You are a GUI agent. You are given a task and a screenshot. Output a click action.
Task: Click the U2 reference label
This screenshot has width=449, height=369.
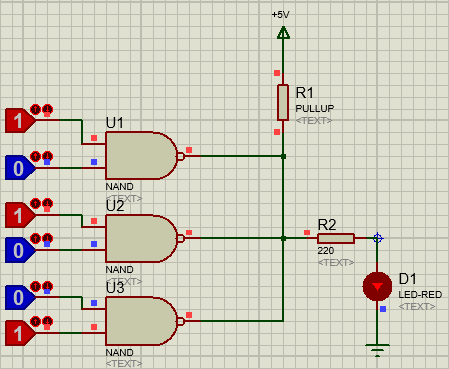coord(115,206)
